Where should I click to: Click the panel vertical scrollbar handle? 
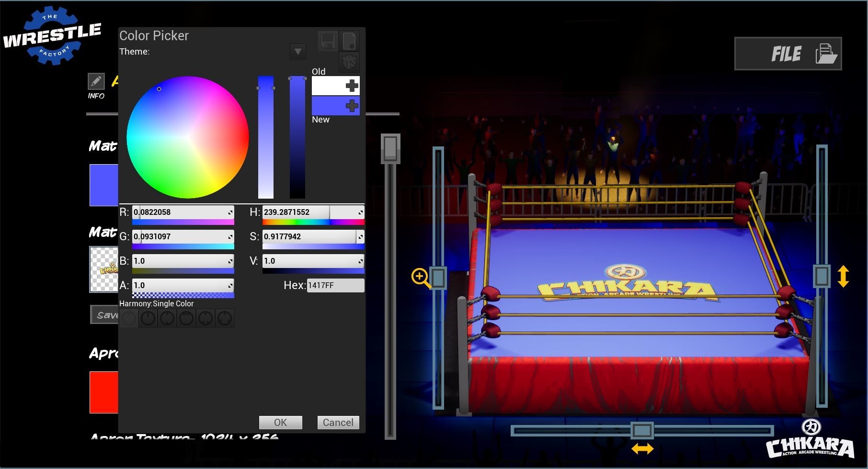(390, 148)
